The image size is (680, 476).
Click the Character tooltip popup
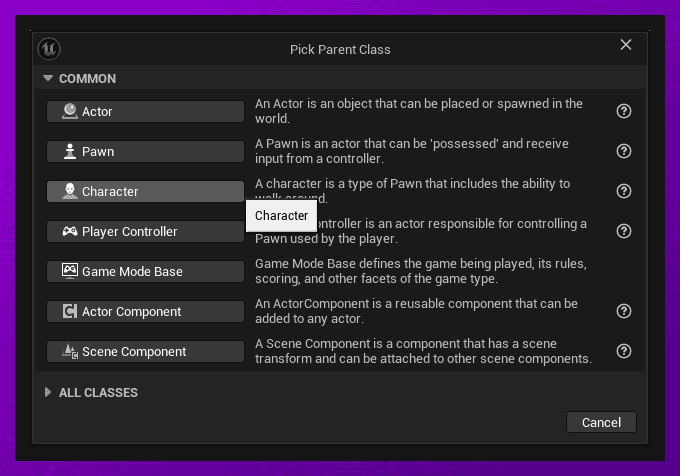pyautogui.click(x=281, y=215)
